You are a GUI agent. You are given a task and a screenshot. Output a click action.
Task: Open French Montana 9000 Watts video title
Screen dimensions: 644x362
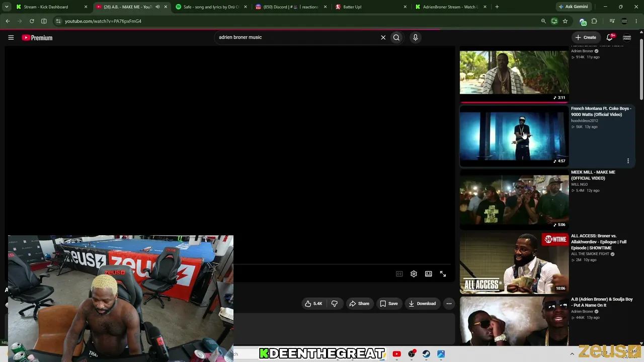(x=601, y=112)
